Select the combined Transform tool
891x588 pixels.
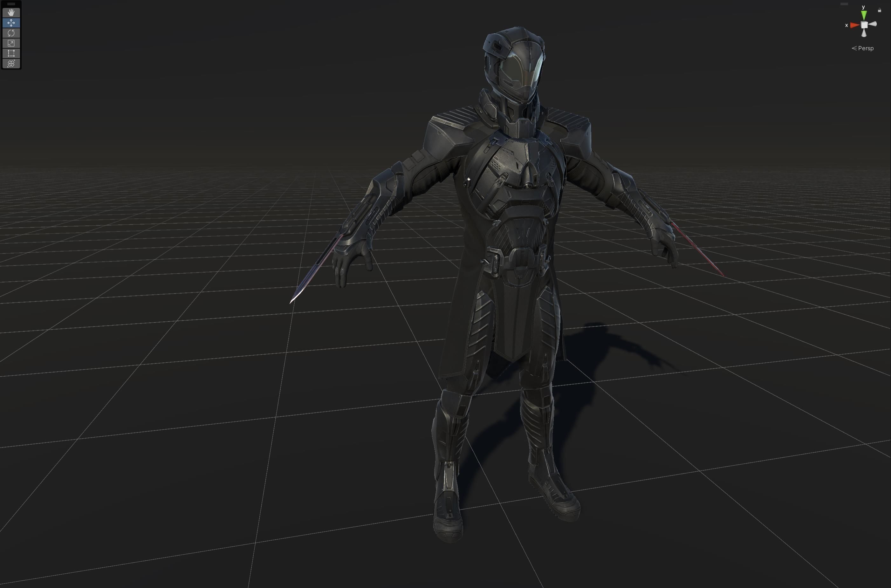pos(11,63)
